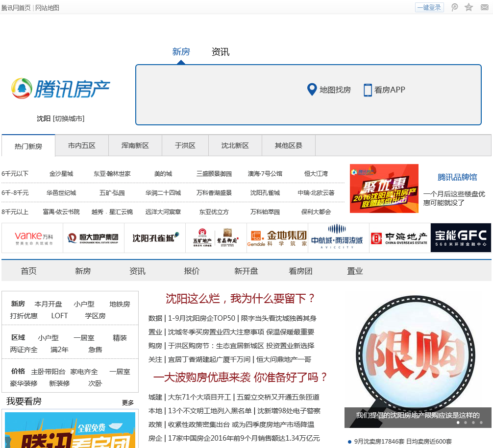Open 首页 in the navigation bar
The height and width of the screenshot is (448, 493).
click(28, 271)
